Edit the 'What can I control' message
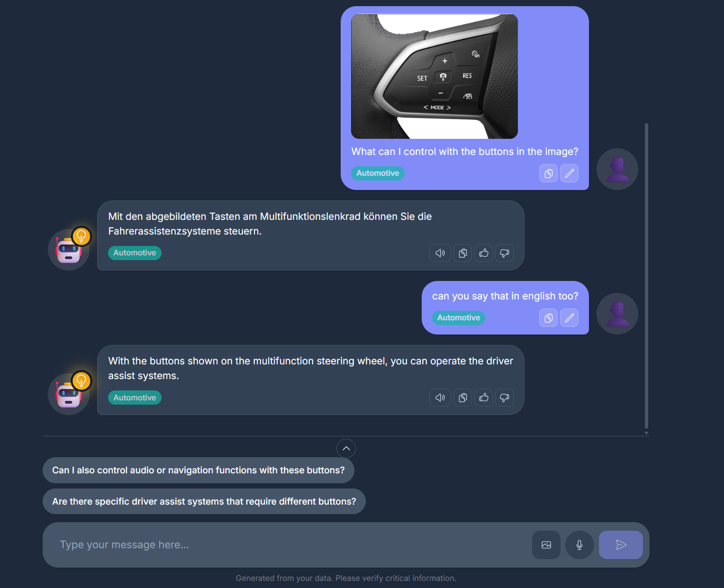724x588 pixels. [x=569, y=173]
